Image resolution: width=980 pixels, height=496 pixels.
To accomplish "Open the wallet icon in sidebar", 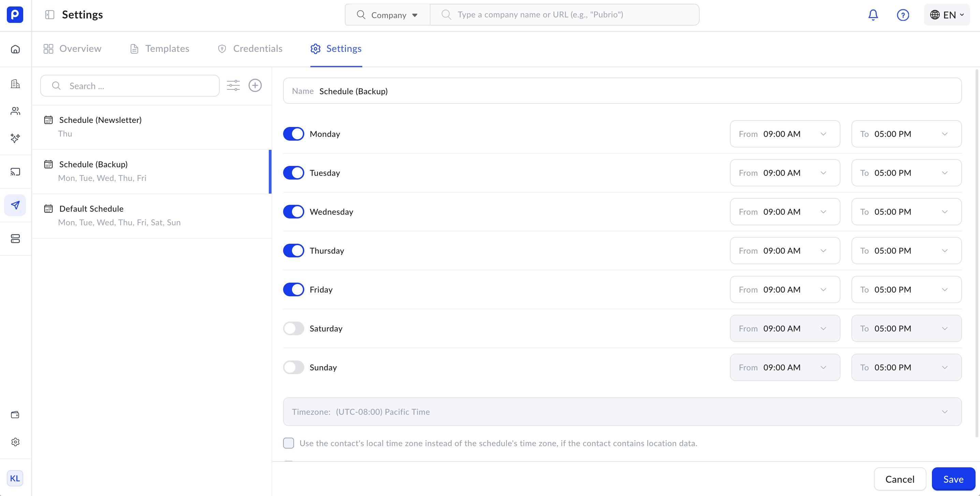I will pyautogui.click(x=15, y=414).
